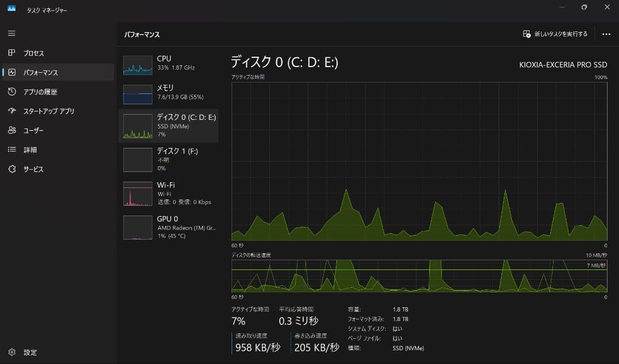
Task: Open the Users (ユーザー) view icon
Action: point(11,130)
